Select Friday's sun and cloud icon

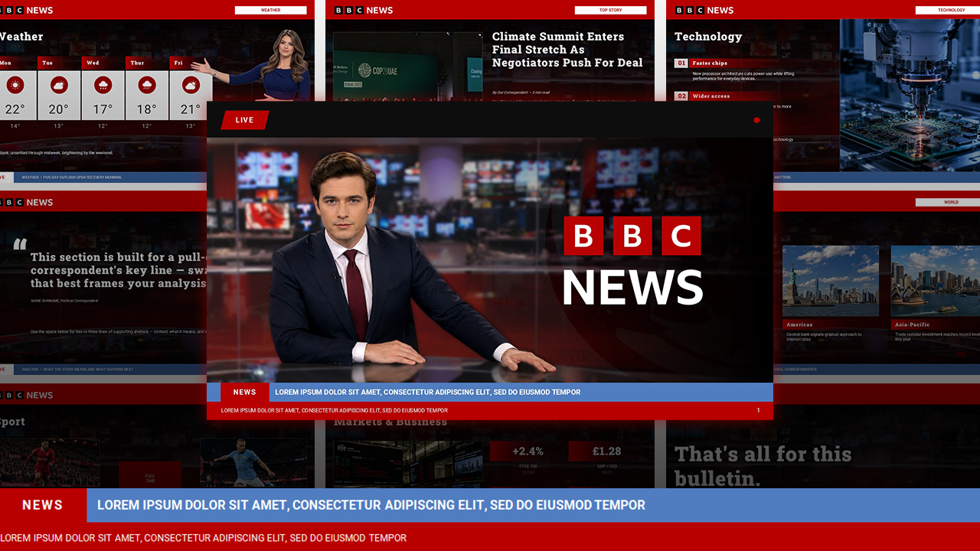[x=190, y=85]
